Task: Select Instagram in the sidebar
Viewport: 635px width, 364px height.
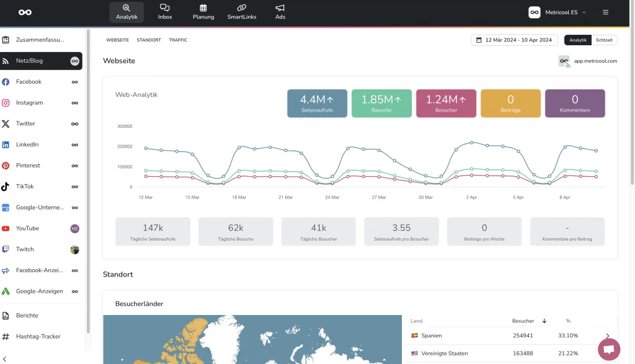Action: pos(29,103)
